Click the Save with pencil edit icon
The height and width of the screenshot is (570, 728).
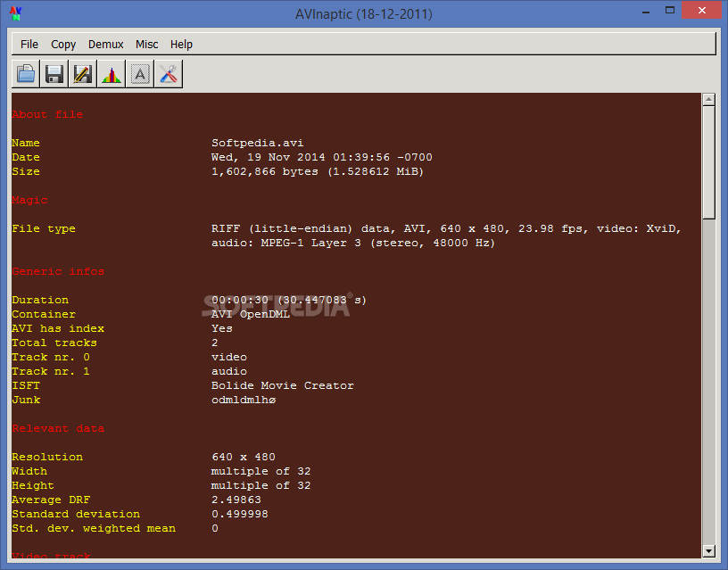click(83, 74)
